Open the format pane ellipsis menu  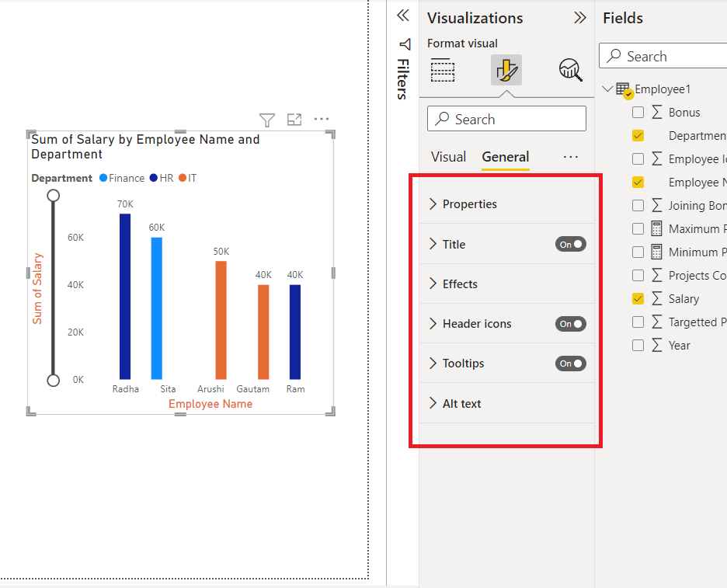click(571, 157)
